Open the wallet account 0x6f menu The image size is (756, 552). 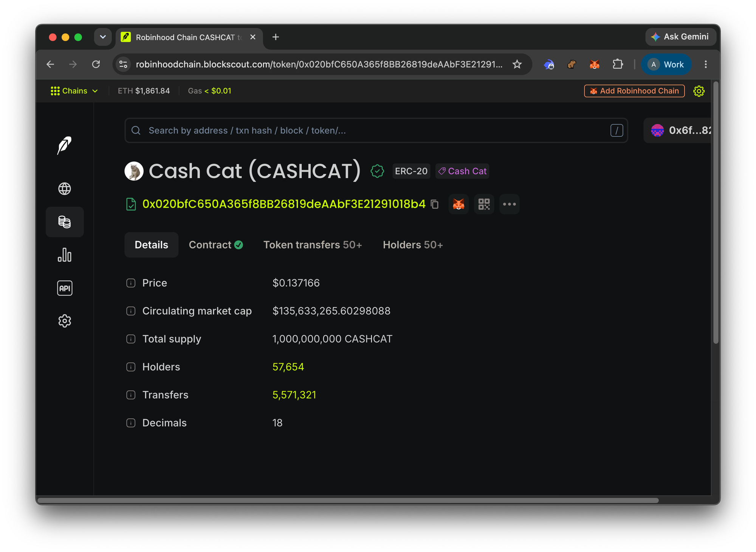pos(677,131)
